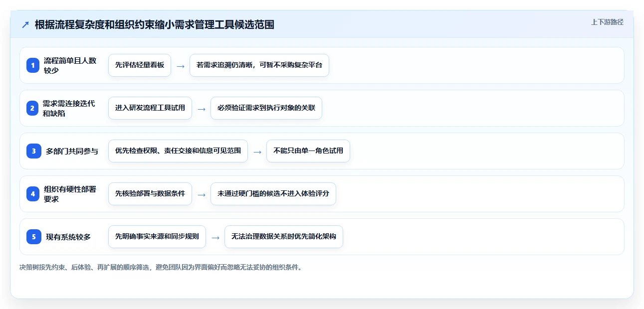Click 无法治理数据关系时优先简化架构 box
Image resolution: width=644 pixels, height=309 pixels.
284,237
